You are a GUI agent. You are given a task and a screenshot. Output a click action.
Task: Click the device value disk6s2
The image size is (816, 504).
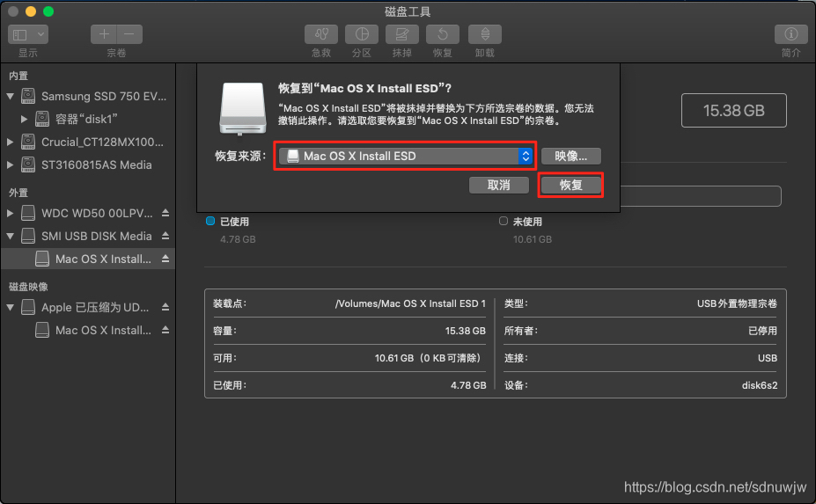760,385
